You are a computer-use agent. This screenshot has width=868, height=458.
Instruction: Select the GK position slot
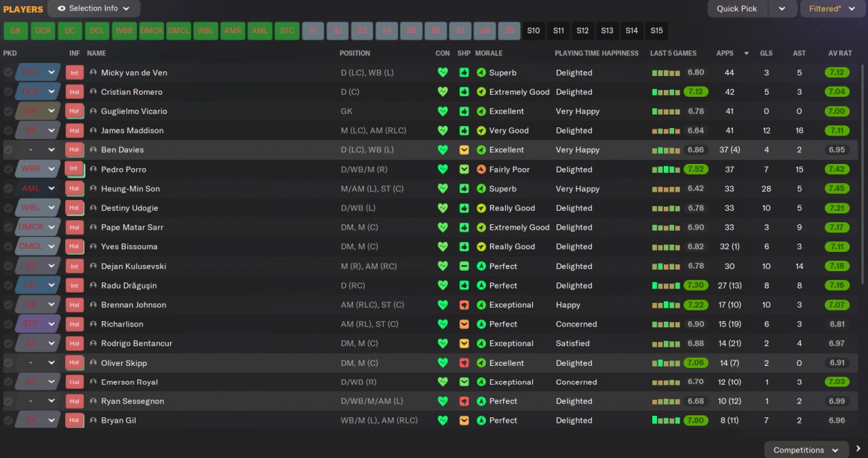coord(16,30)
